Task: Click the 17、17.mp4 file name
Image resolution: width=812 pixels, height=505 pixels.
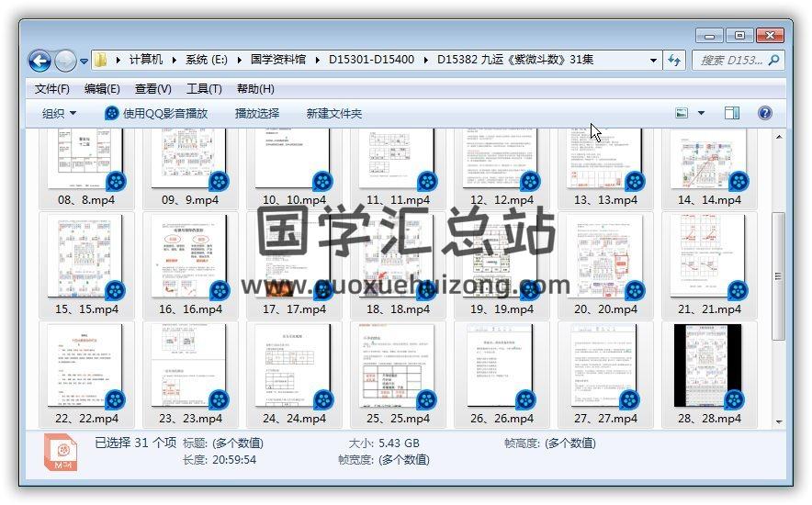Action: point(294,309)
